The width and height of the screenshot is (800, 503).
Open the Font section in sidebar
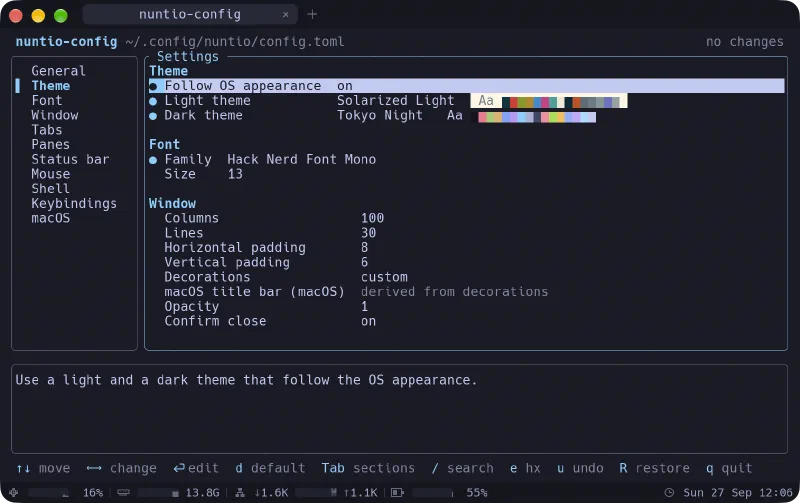pyautogui.click(x=46, y=100)
